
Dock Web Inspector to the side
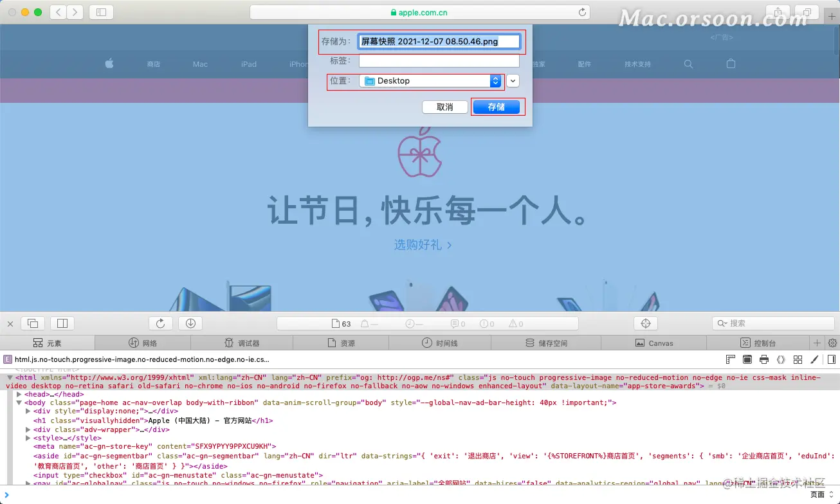point(62,323)
